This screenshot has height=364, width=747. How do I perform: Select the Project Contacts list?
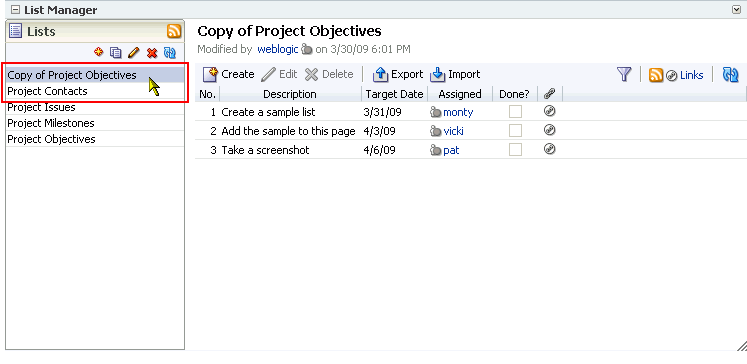[95, 91]
